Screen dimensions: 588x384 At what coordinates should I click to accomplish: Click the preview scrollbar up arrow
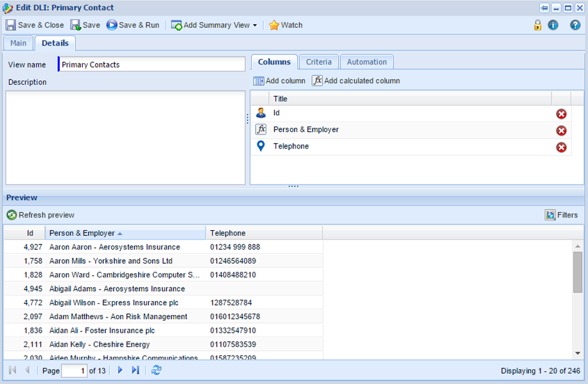pyautogui.click(x=578, y=246)
